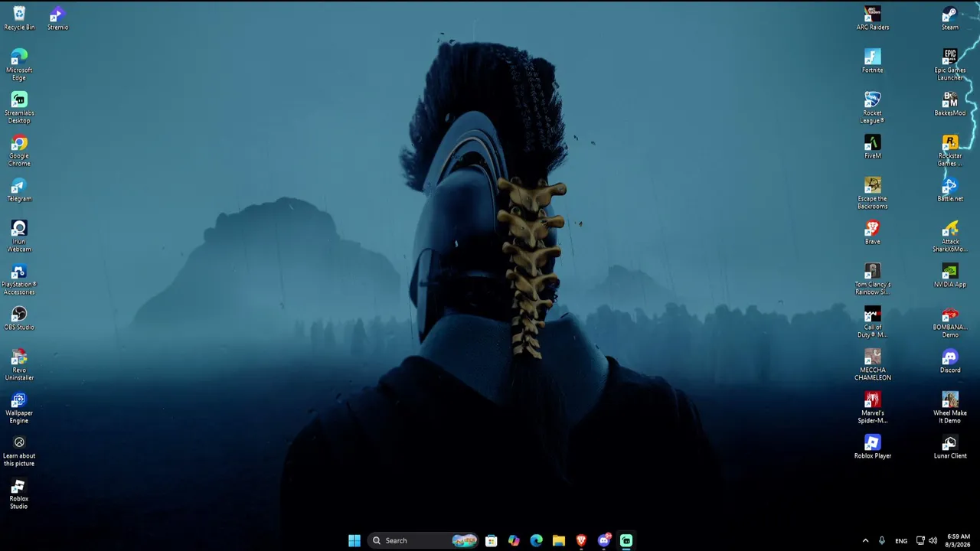Select the BOMBANANA Demo desktop shortcut
Screen dimensions: 980x551
[950, 322]
